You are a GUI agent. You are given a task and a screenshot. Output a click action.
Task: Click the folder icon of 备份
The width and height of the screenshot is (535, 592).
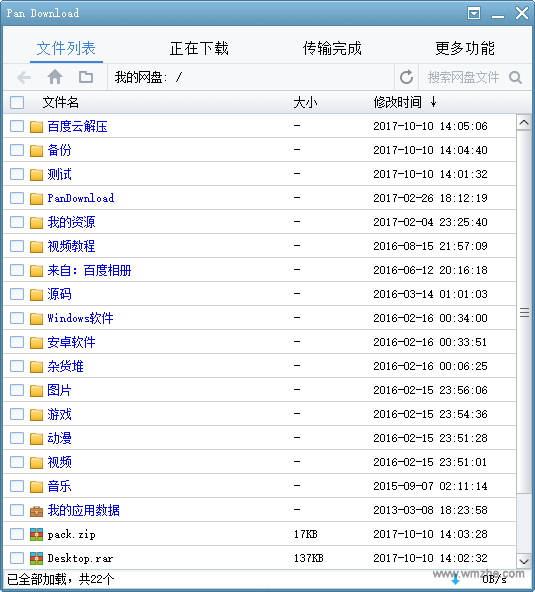click(x=36, y=151)
